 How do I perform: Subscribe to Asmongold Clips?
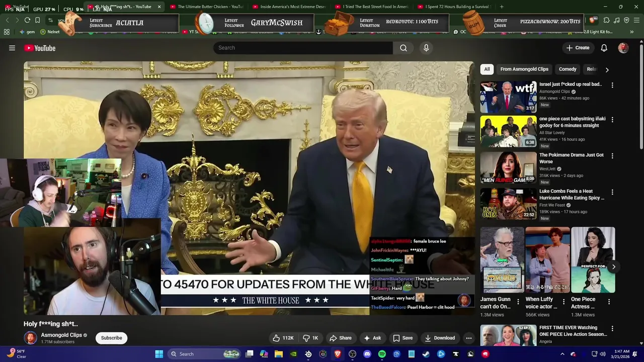(x=111, y=338)
